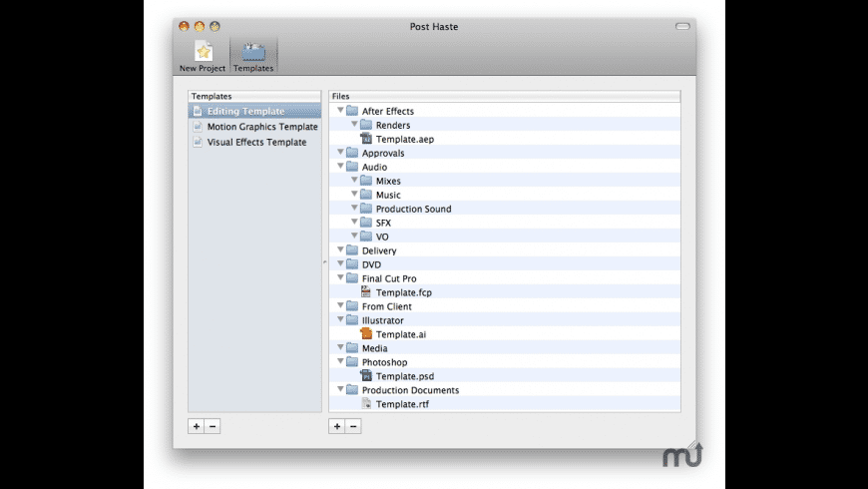Click the Production Documents folder icon

tap(352, 390)
